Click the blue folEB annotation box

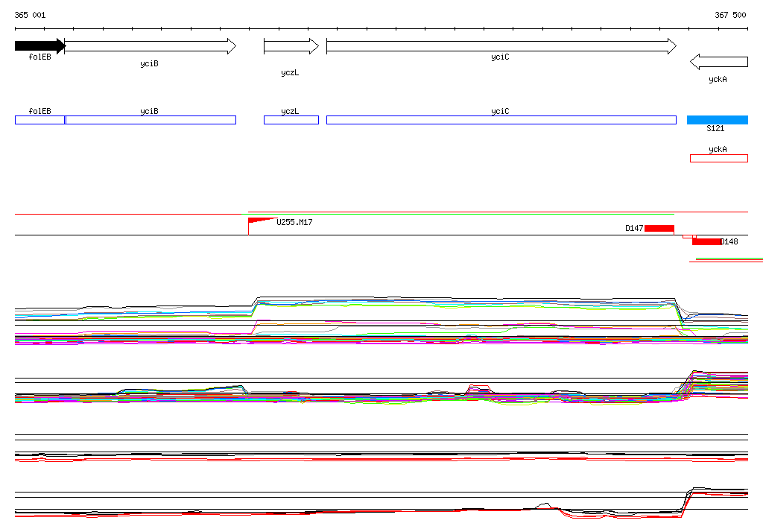click(x=40, y=120)
